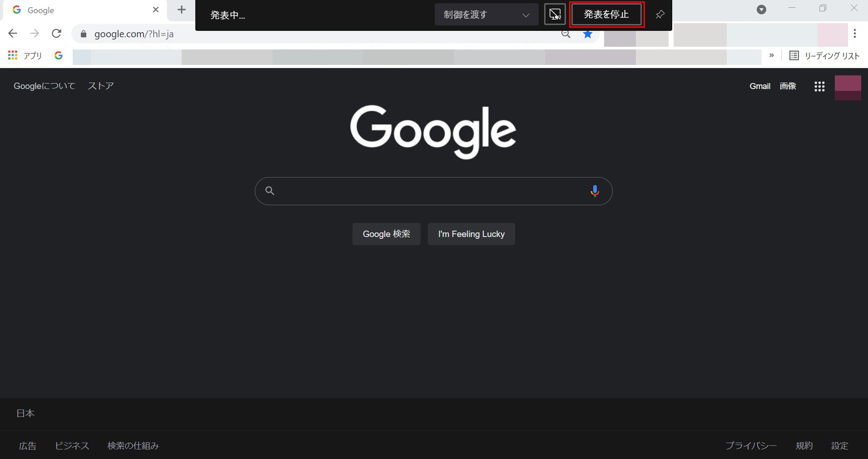Click the lock icon in the address bar

(x=83, y=34)
